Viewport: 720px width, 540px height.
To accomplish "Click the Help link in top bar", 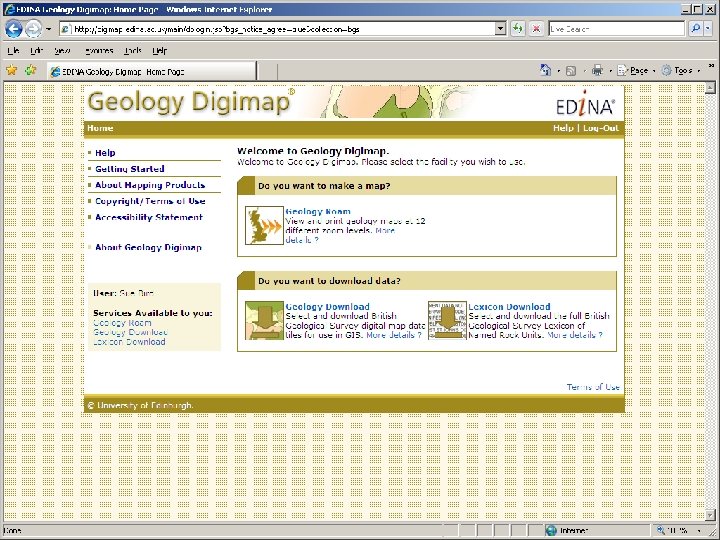I will click(563, 128).
